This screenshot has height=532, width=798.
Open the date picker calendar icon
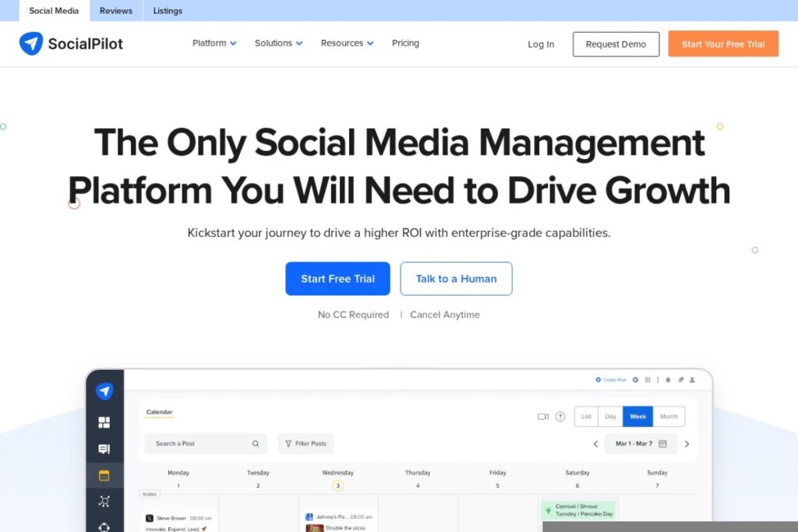point(662,443)
